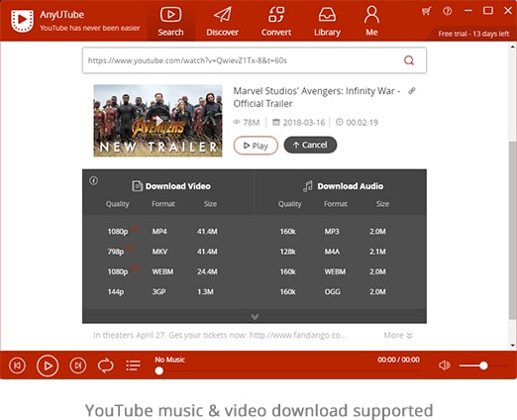This screenshot has width=517, height=420.
Task: Click the player play button
Action: click(x=48, y=366)
